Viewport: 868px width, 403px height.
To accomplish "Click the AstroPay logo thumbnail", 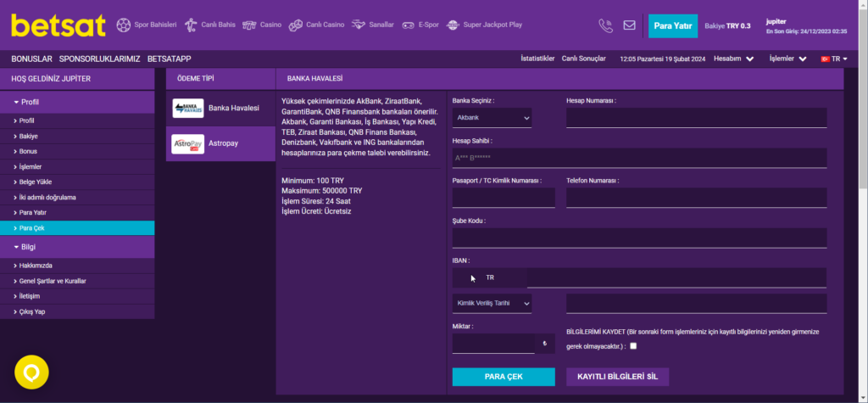I will tap(188, 143).
